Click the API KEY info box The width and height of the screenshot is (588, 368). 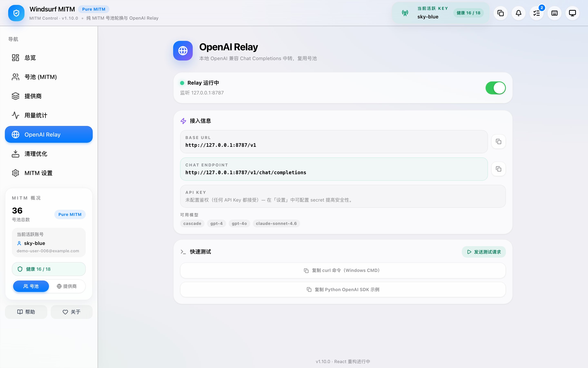click(343, 196)
